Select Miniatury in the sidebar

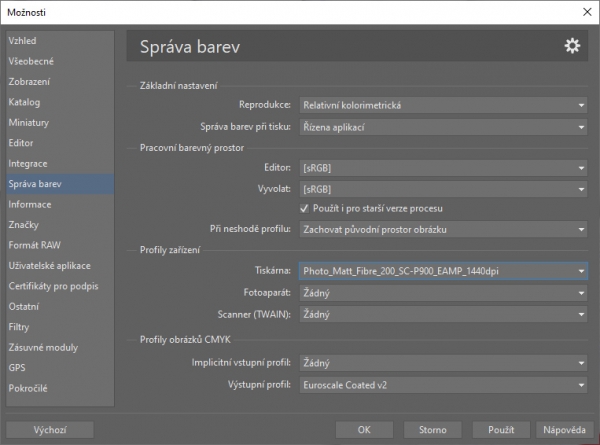point(60,122)
